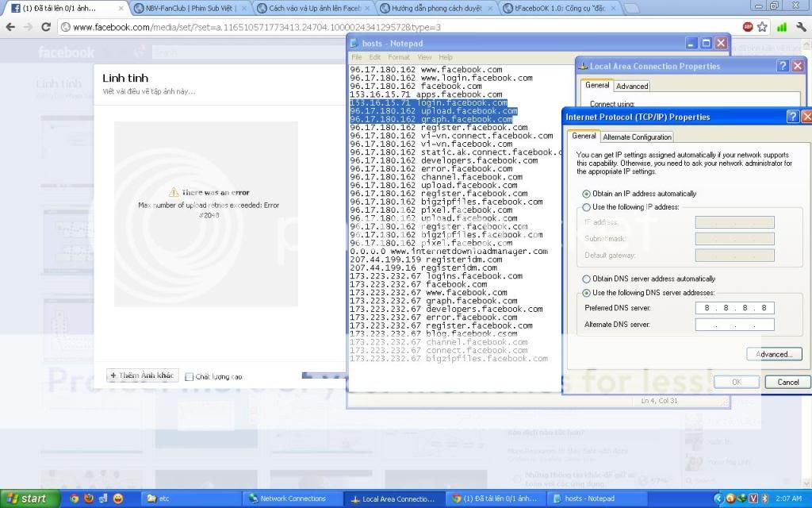Switch to the Alternate Configuration tab
The image size is (812, 508).
(637, 137)
